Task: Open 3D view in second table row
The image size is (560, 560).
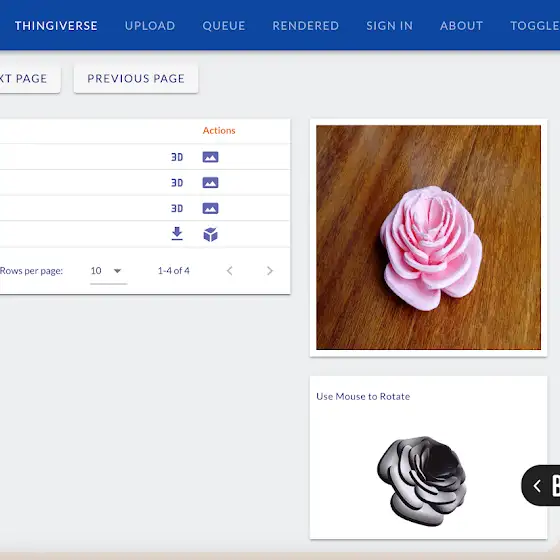Action: [x=177, y=183]
